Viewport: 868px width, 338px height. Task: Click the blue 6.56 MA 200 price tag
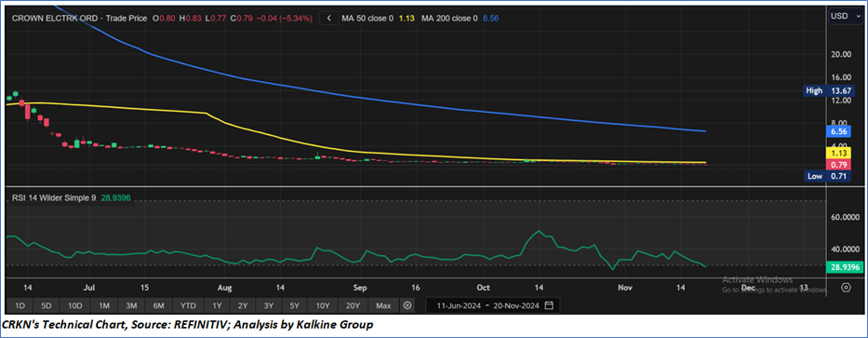point(837,132)
